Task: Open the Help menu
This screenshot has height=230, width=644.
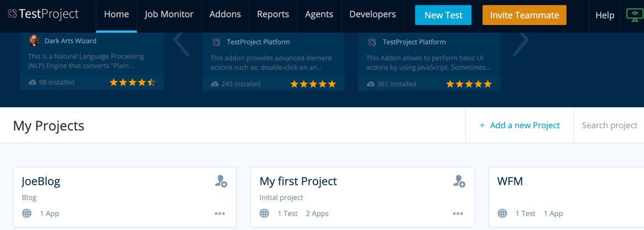Action: (605, 15)
